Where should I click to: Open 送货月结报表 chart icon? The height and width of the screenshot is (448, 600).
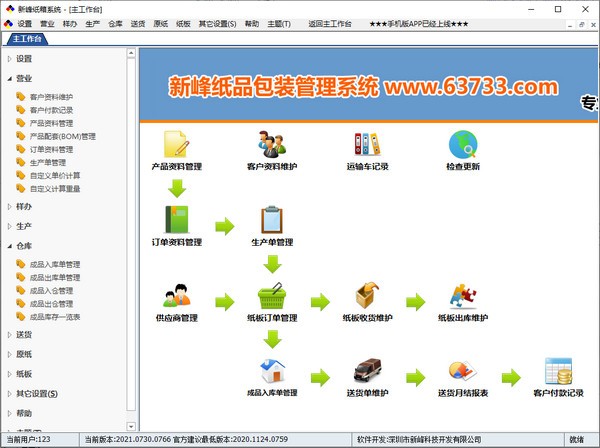pyautogui.click(x=463, y=370)
